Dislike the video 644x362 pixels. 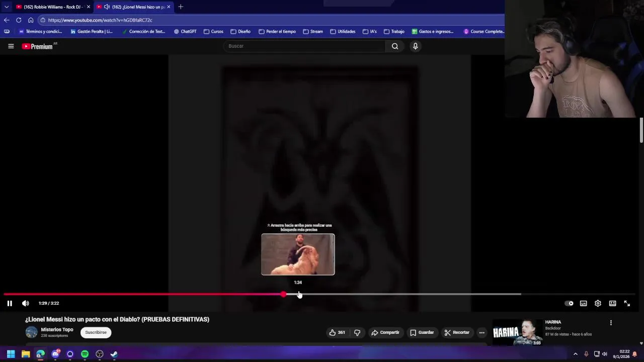coord(357,332)
